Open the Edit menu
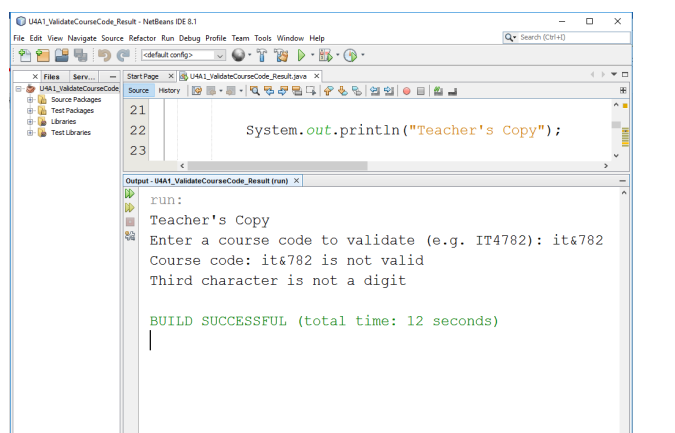 pyautogui.click(x=36, y=38)
